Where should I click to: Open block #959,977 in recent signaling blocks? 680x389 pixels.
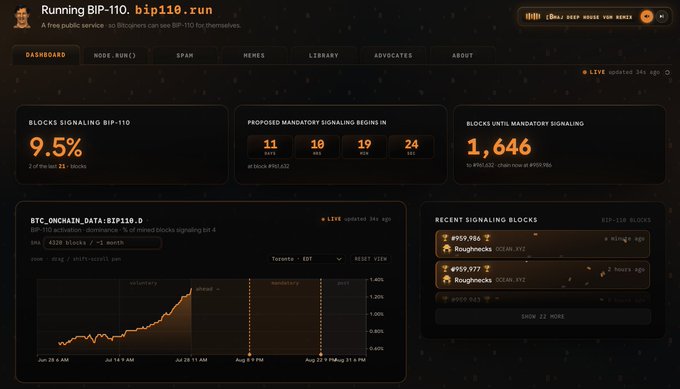click(543, 275)
